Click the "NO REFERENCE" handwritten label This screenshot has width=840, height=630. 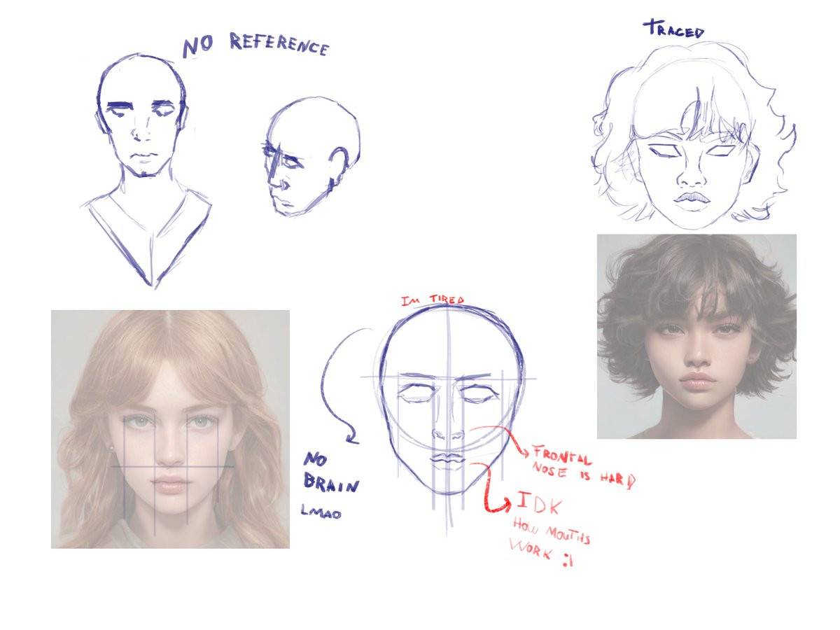coord(255,45)
